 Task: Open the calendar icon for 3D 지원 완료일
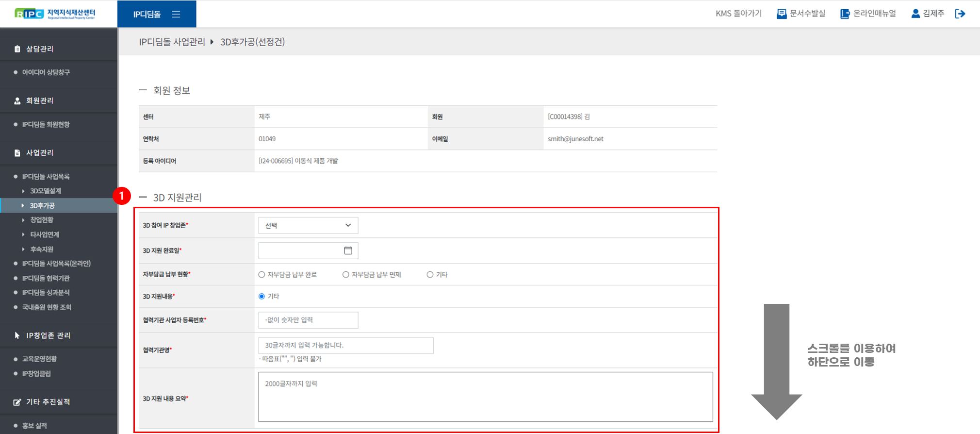[x=348, y=250]
